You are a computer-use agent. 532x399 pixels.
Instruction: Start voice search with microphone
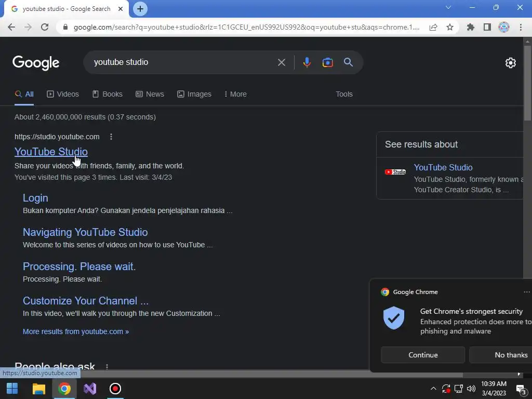point(307,62)
